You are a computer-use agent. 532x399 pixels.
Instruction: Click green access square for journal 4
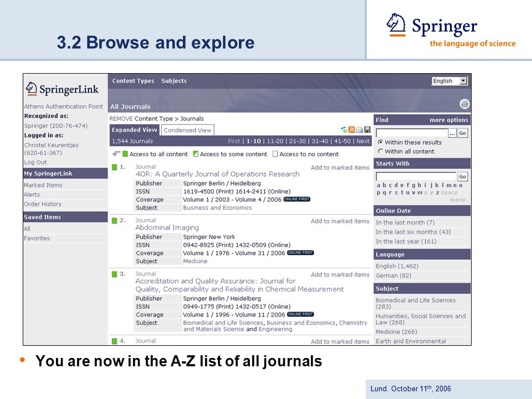click(114, 341)
